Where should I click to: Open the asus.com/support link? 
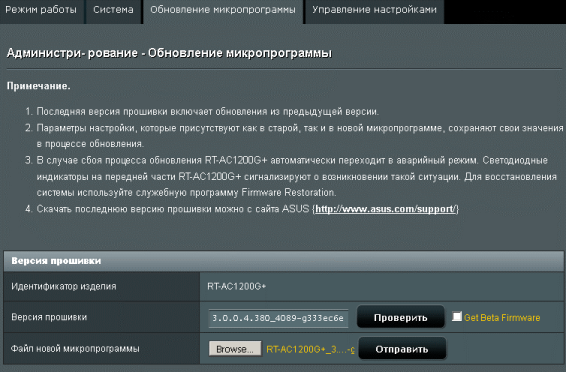(387, 209)
